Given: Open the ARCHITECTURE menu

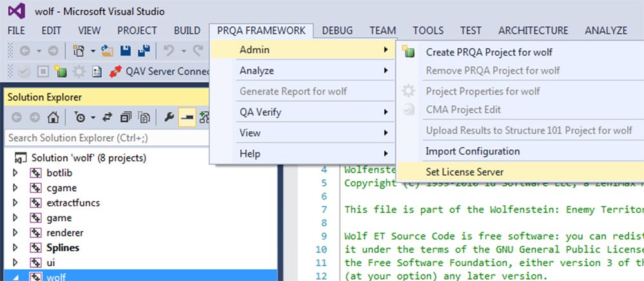Looking at the screenshot, I should (x=533, y=31).
